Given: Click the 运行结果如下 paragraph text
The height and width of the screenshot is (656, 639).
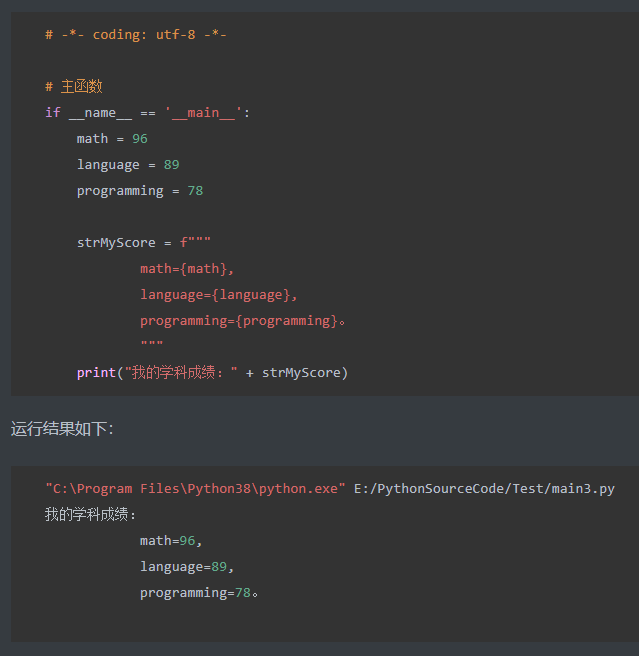Looking at the screenshot, I should (x=62, y=429).
